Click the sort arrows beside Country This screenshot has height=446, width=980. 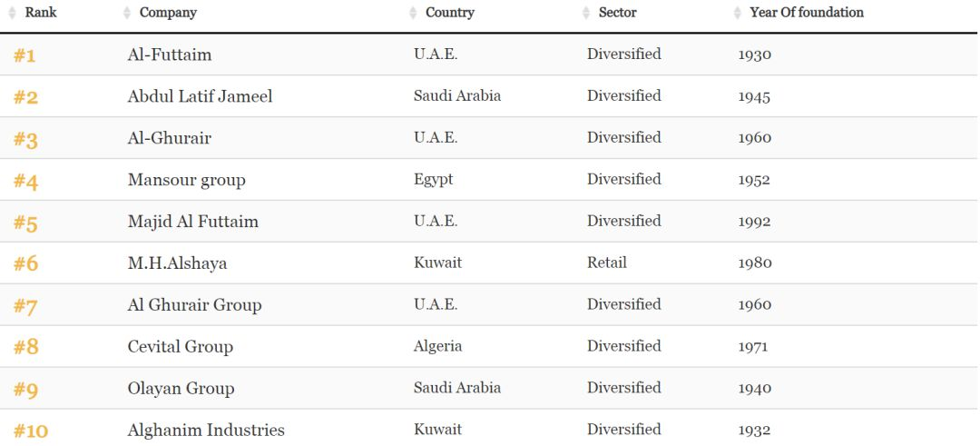(413, 13)
